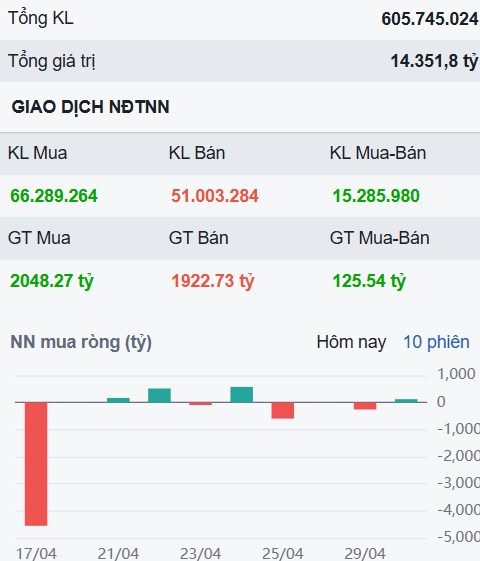Click the large red bar for 17/04
The height and width of the screenshot is (561, 480).
click(36, 464)
